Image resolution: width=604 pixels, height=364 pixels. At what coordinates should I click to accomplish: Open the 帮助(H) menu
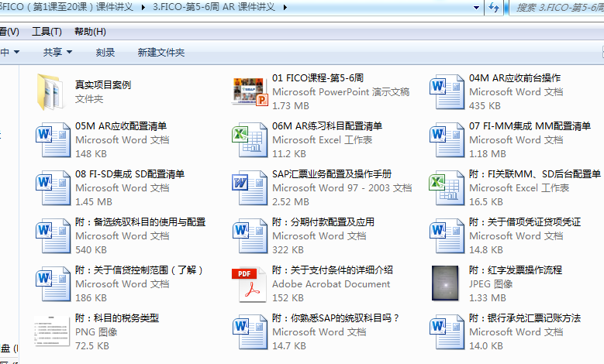[90, 32]
